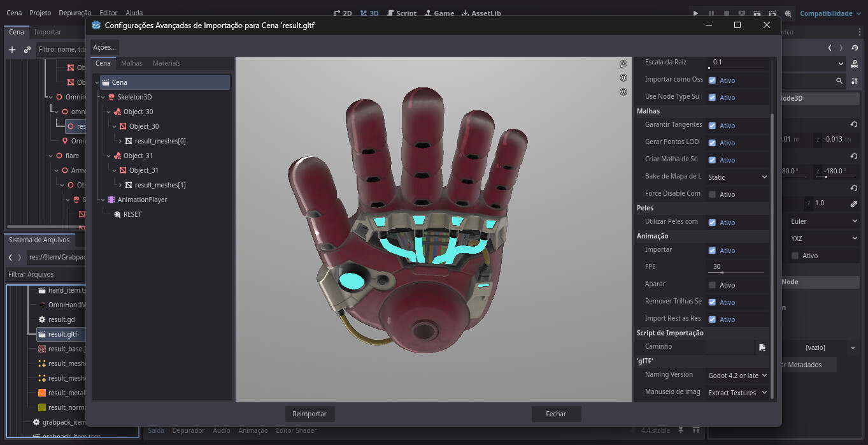Click the z rotation -180.0 slider field
The width and height of the screenshot is (868, 445).
[x=836, y=171]
